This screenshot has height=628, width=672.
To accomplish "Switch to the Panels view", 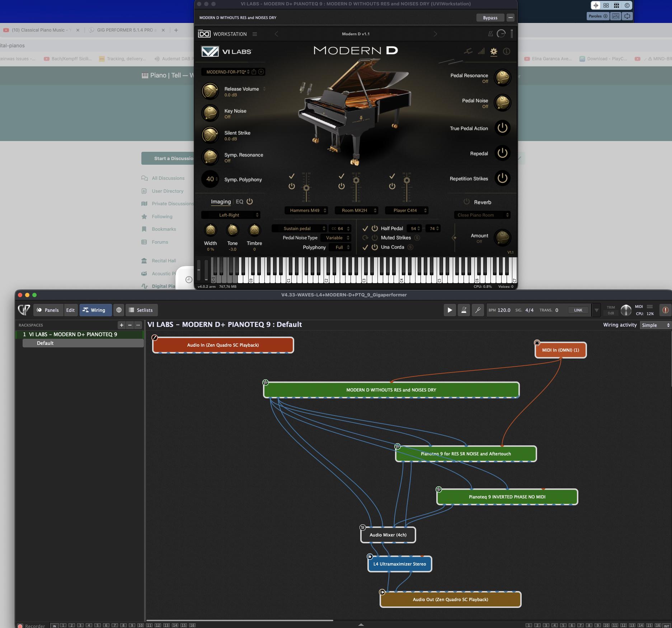I will tap(48, 310).
